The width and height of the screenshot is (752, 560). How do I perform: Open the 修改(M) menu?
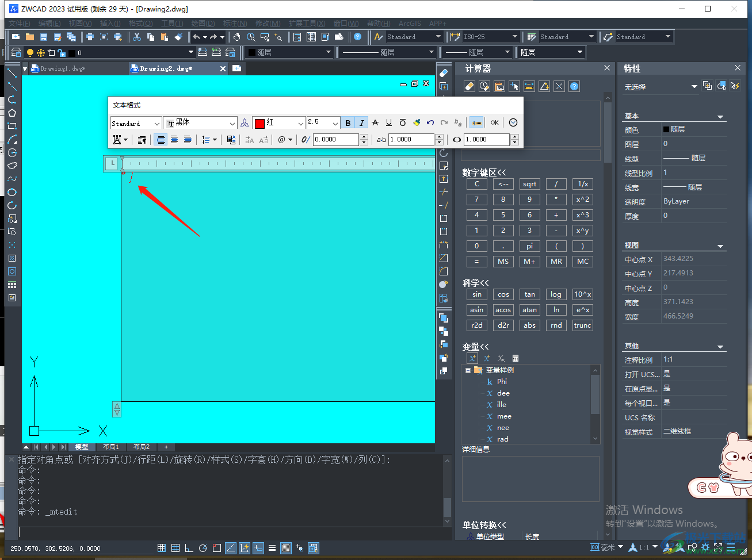tap(268, 24)
